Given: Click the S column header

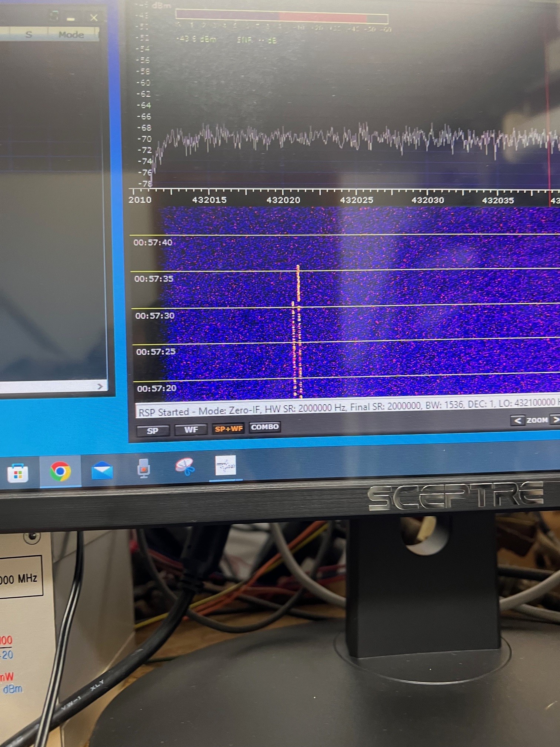Looking at the screenshot, I should click(x=29, y=35).
